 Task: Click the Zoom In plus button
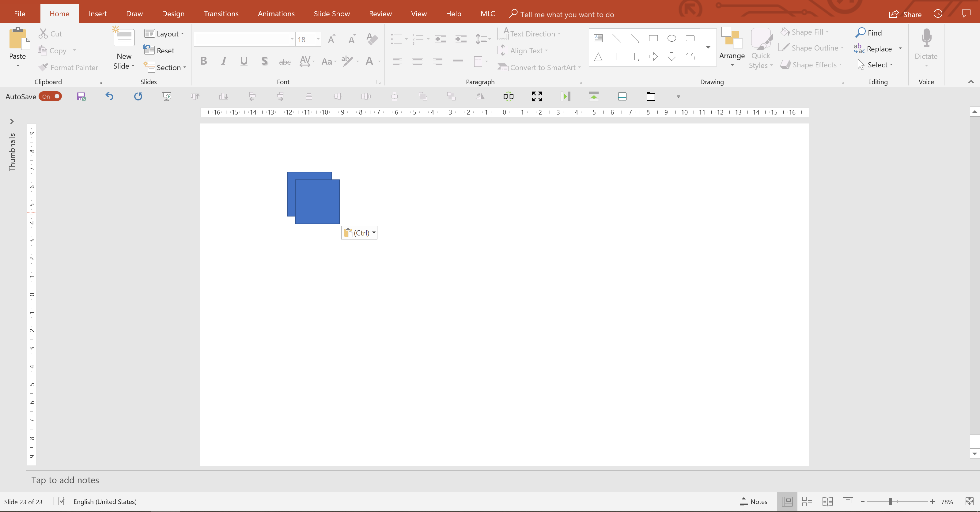coord(932,502)
